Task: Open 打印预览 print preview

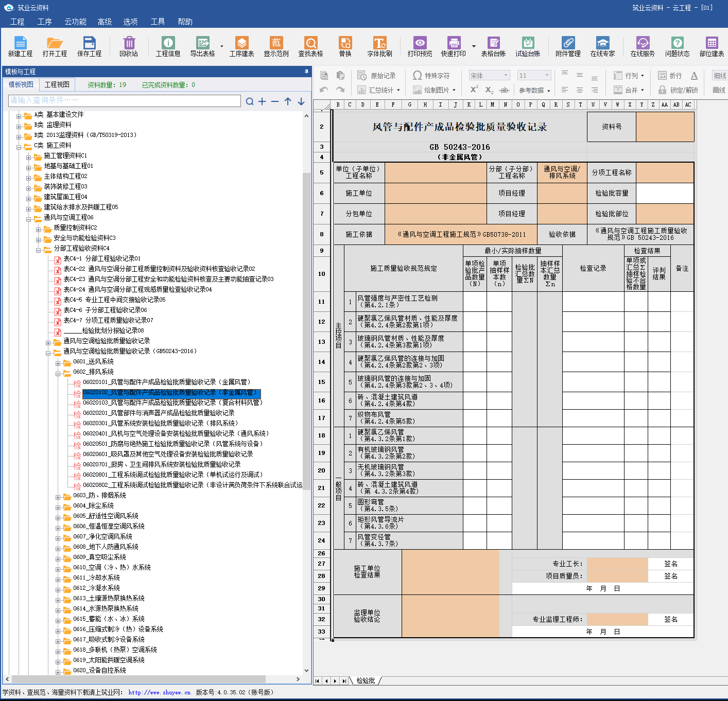Action: point(420,46)
